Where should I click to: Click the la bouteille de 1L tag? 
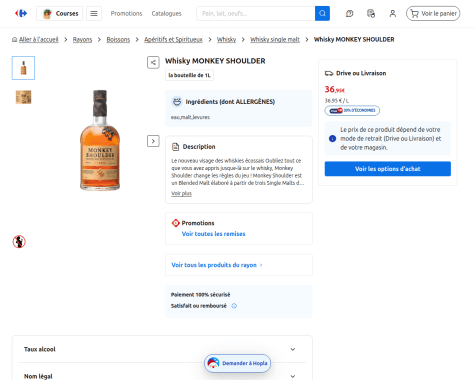pyautogui.click(x=189, y=75)
